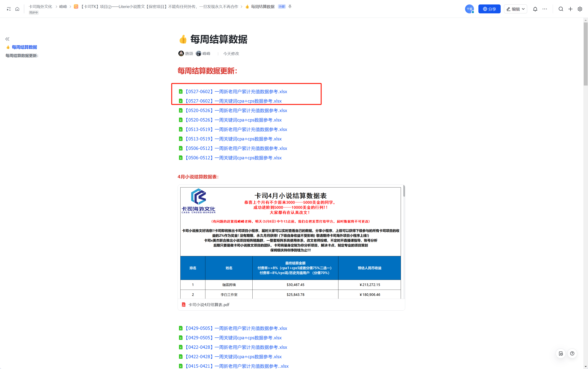Open 【0520-0526】一周关键词cpa+cps数据参考.xlsx
Image resolution: width=588 pixels, height=369 pixels.
click(x=233, y=120)
